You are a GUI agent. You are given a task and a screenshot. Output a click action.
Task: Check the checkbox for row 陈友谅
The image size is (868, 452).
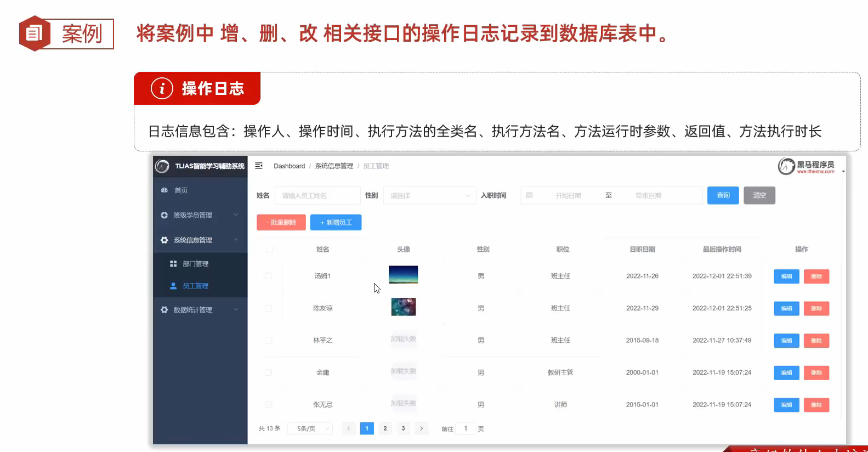[268, 308]
